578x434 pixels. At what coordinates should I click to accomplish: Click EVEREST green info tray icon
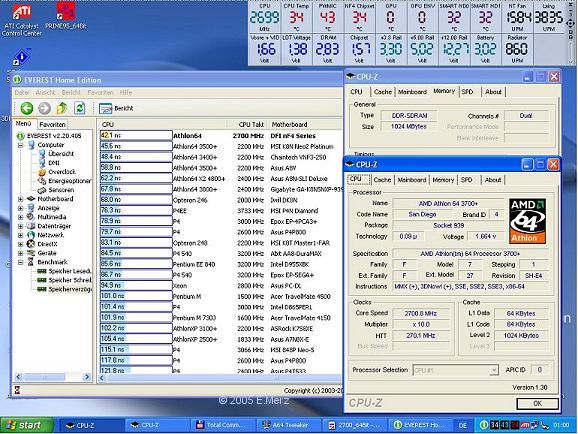point(484,425)
